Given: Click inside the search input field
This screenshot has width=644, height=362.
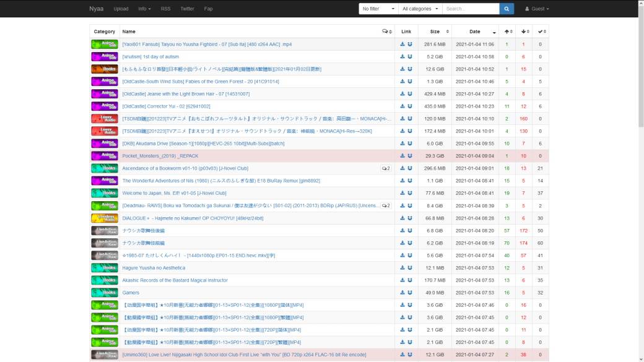Looking at the screenshot, I should click(x=471, y=9).
